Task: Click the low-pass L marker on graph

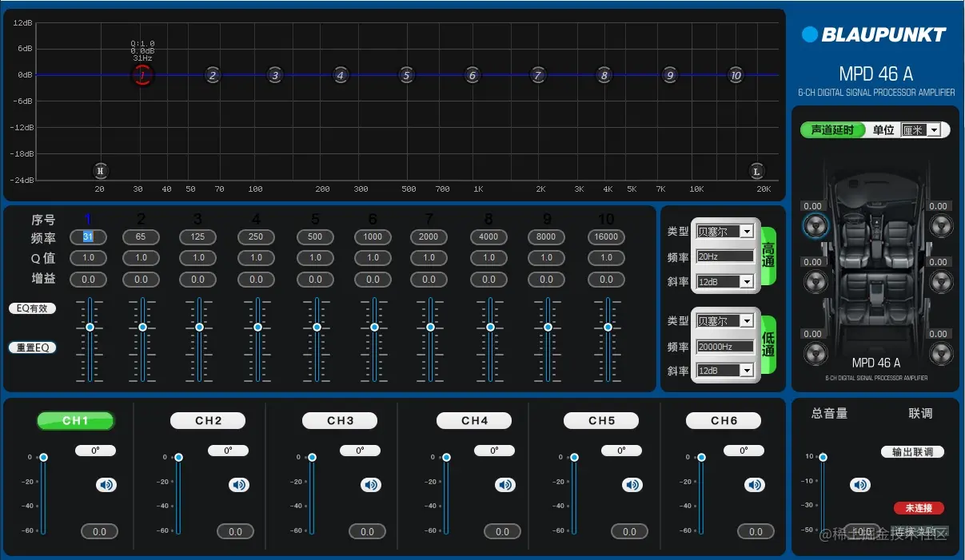Action: click(756, 171)
